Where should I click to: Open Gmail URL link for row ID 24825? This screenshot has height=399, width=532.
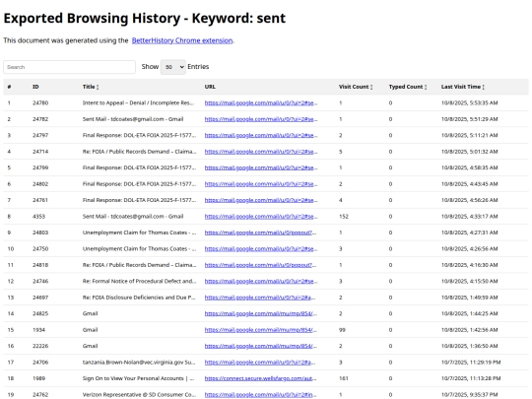point(260,313)
